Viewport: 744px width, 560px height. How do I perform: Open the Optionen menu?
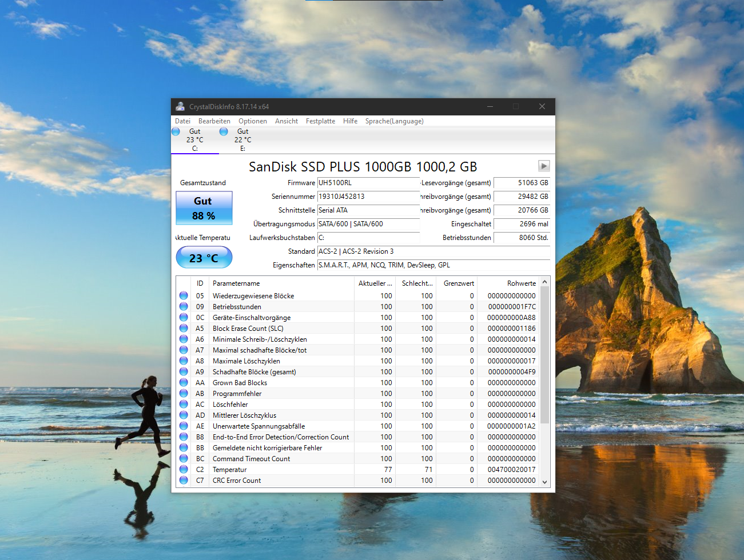(252, 121)
